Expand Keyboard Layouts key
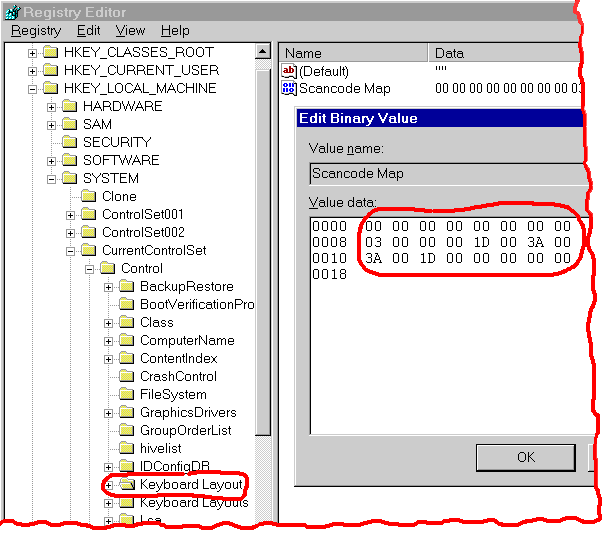 coord(108,504)
